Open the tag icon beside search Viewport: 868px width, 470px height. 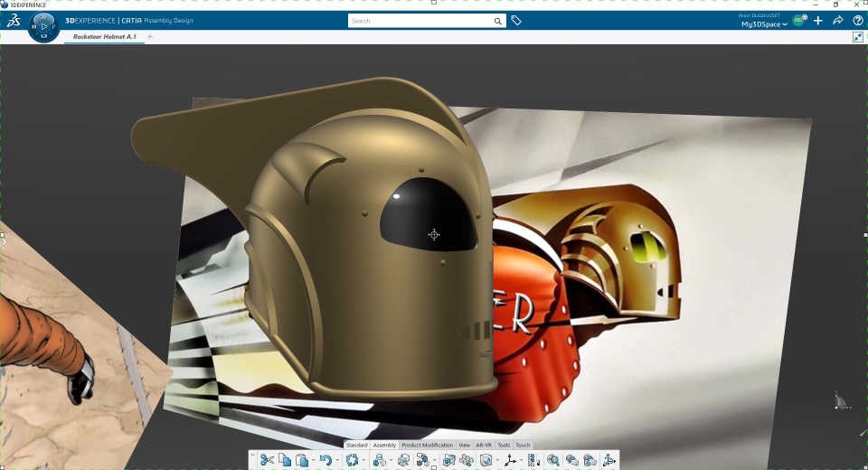click(516, 21)
